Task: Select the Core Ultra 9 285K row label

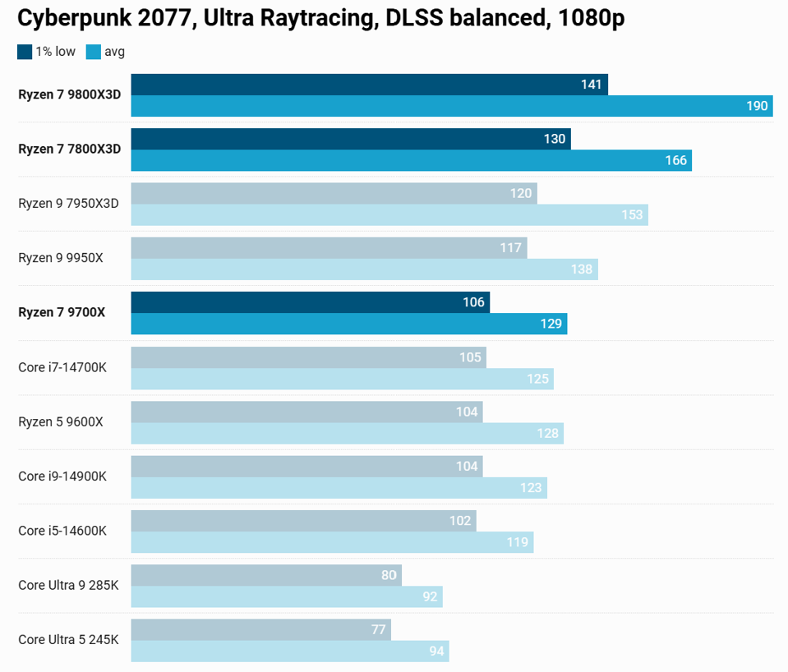Action: coord(68,585)
